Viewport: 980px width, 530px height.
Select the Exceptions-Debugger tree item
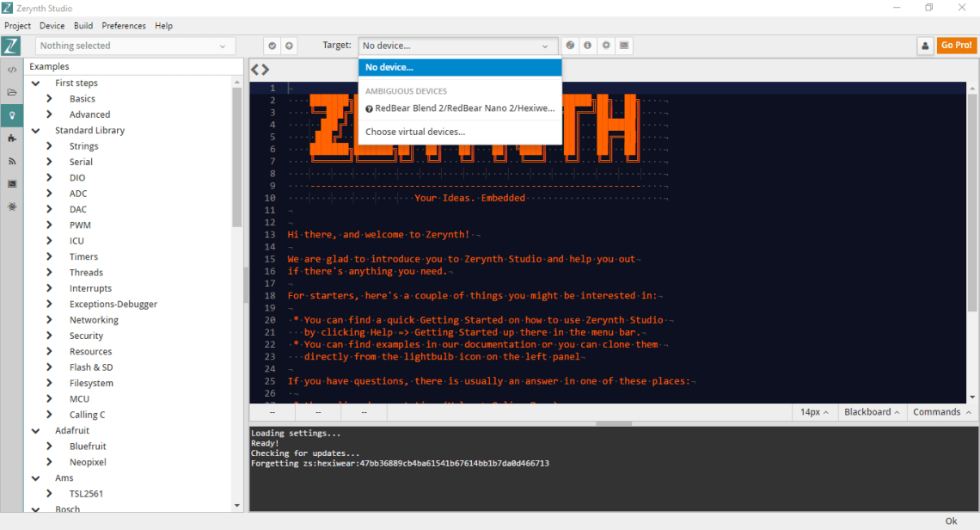point(113,304)
